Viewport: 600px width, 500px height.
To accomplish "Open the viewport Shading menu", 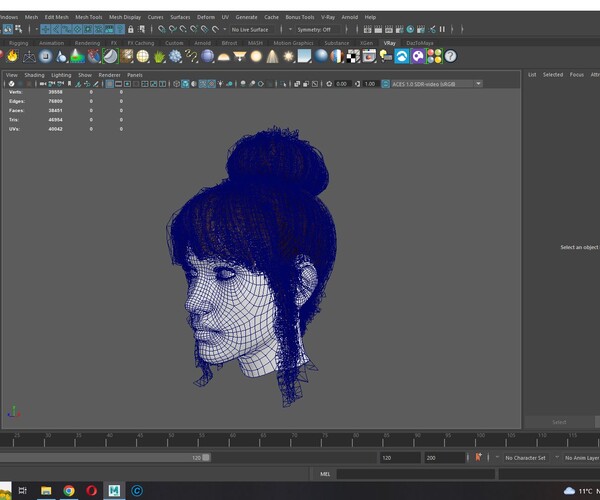I will coord(34,75).
